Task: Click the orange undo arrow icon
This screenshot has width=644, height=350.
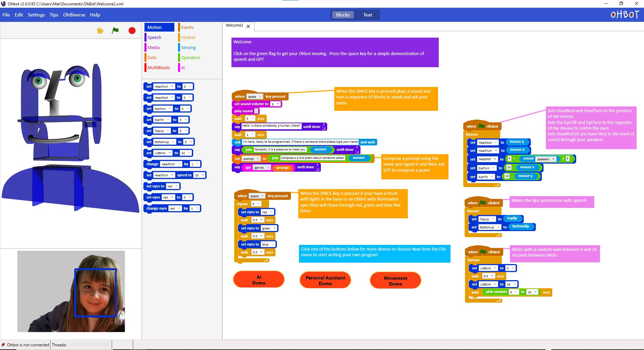Action: 100,31
